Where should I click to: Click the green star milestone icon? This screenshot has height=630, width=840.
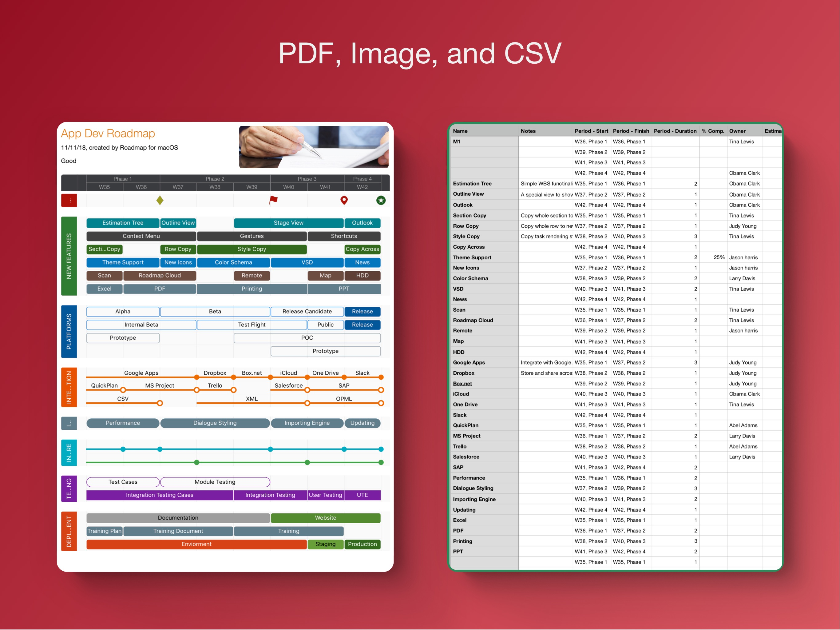pos(381,200)
